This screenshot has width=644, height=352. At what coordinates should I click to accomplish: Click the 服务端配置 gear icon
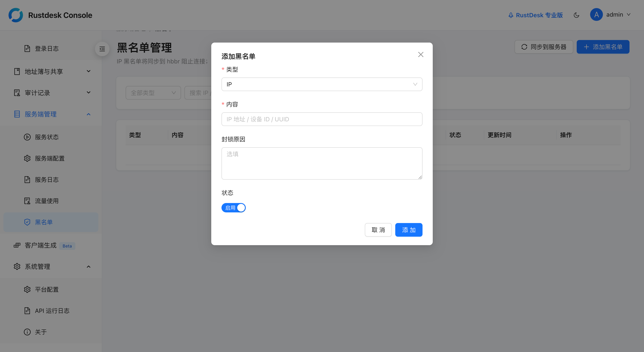[27, 158]
